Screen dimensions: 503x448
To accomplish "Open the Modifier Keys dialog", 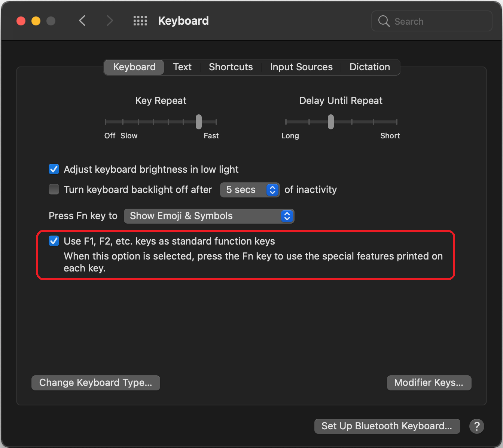I will pyautogui.click(x=429, y=383).
